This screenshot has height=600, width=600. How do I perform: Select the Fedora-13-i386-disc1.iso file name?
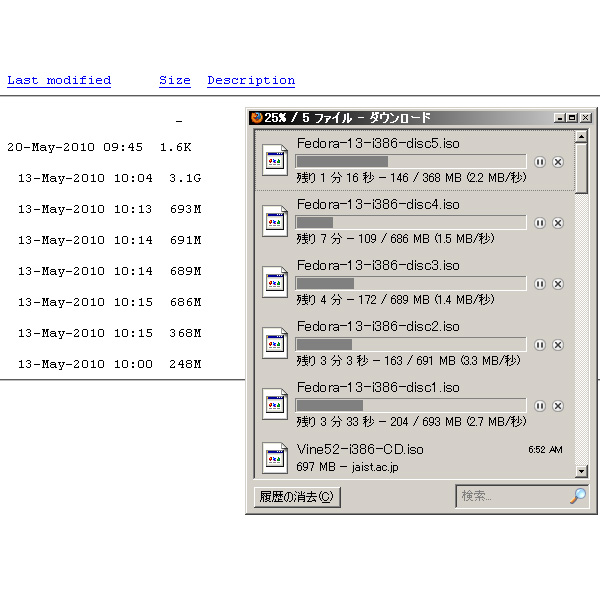tap(378, 387)
